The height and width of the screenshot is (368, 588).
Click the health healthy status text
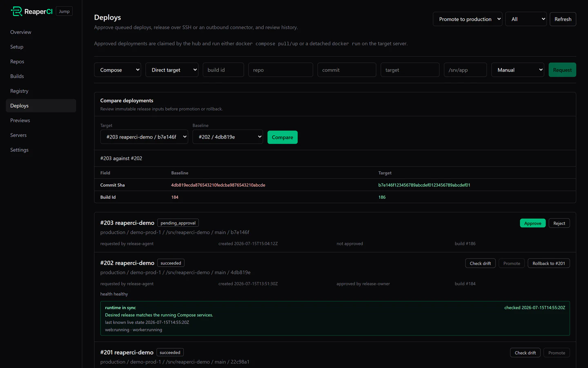point(114,294)
